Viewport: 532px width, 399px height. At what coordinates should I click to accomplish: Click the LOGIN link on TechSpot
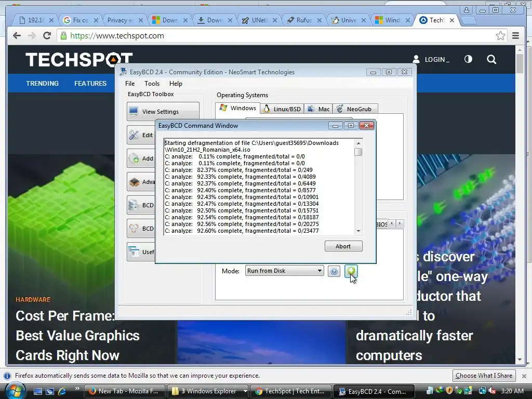[x=431, y=59]
